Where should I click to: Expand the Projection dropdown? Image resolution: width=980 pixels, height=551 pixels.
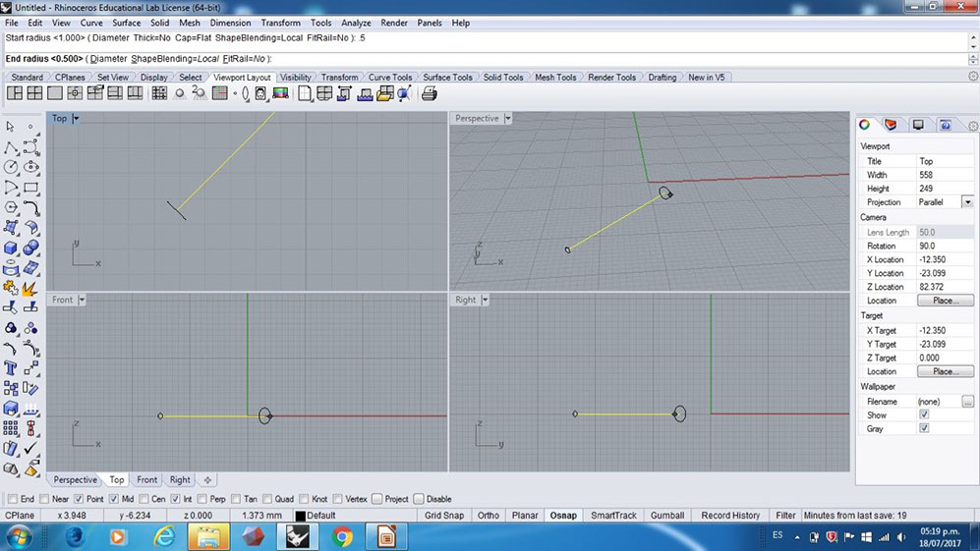pos(967,202)
